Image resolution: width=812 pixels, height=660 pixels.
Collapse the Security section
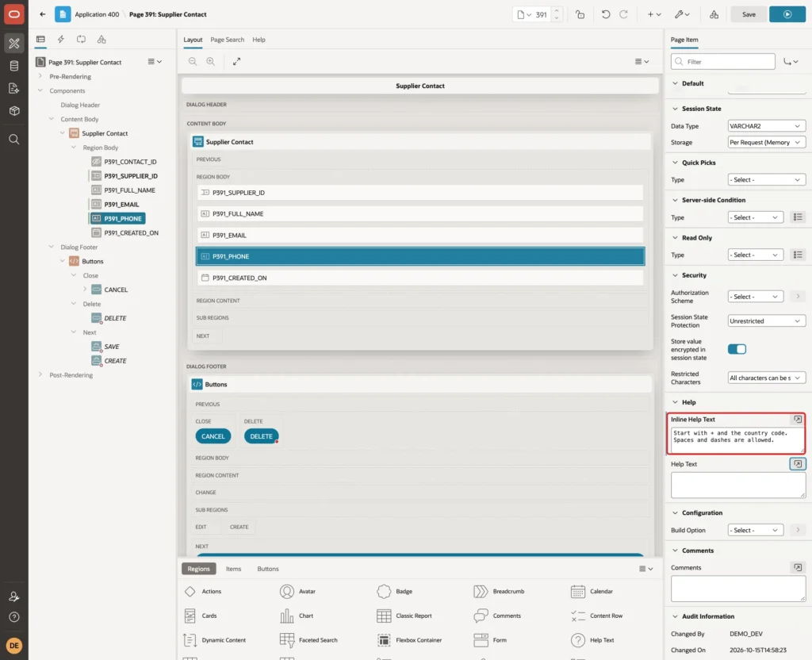(676, 275)
